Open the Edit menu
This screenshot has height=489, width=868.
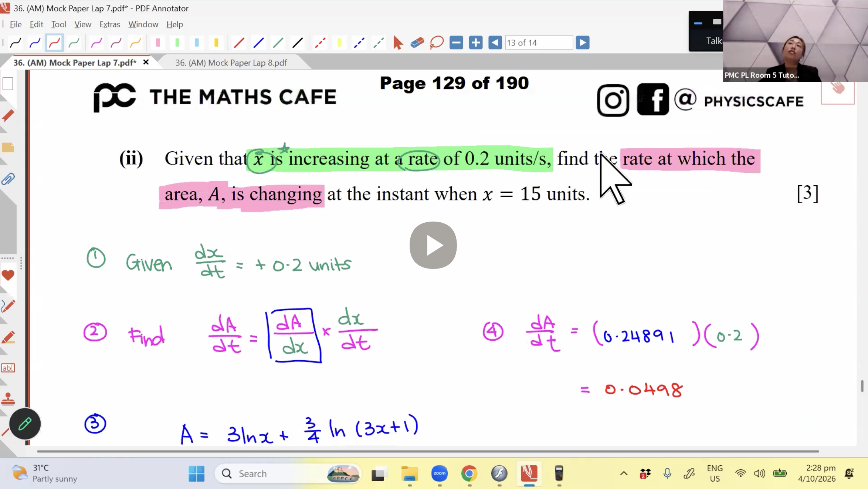click(x=36, y=24)
